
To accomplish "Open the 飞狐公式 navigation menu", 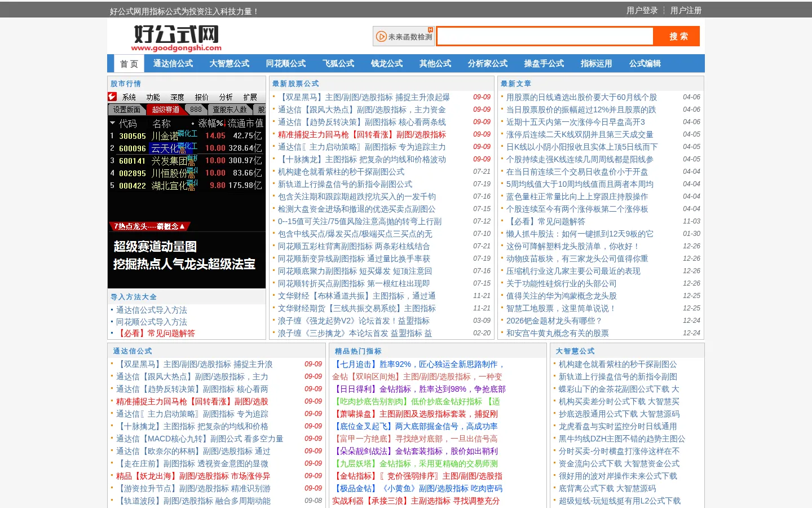I will click(x=338, y=64).
